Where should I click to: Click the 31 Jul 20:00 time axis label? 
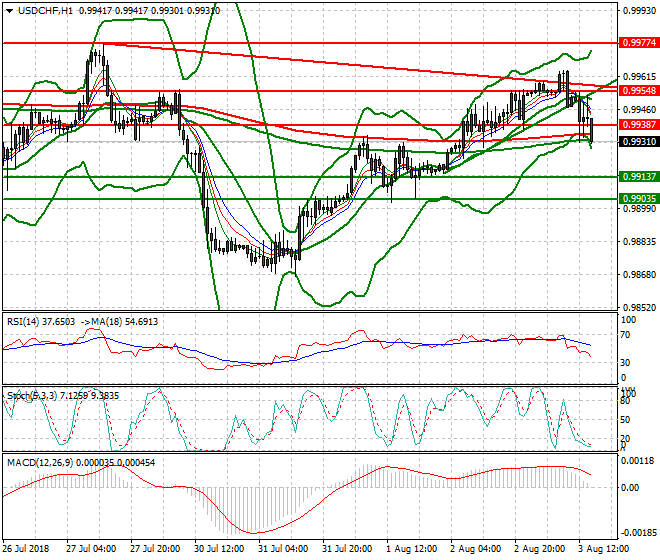(347, 549)
